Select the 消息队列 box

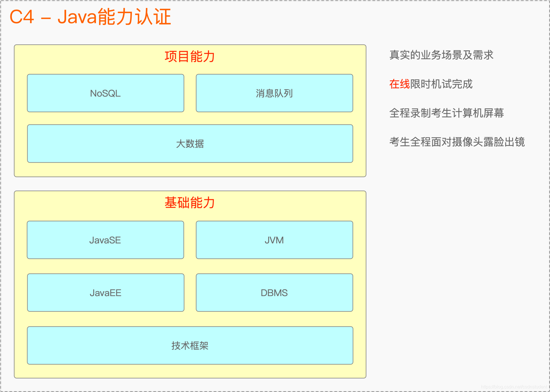[274, 93]
